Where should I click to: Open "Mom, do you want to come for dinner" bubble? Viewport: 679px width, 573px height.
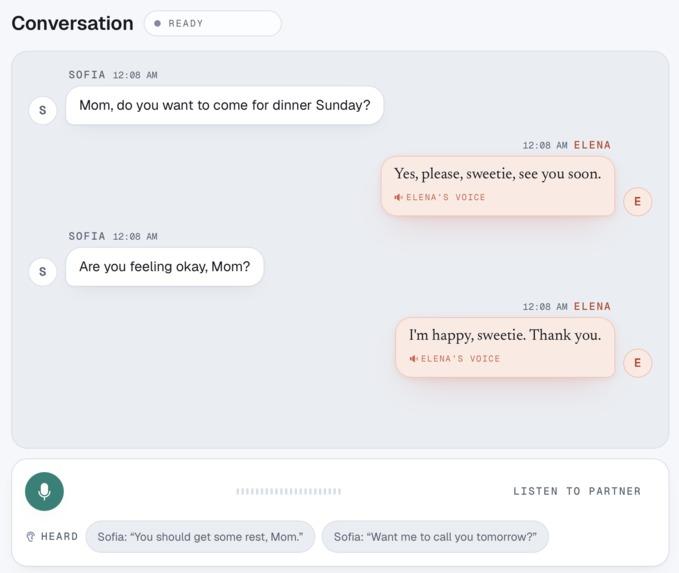point(224,105)
